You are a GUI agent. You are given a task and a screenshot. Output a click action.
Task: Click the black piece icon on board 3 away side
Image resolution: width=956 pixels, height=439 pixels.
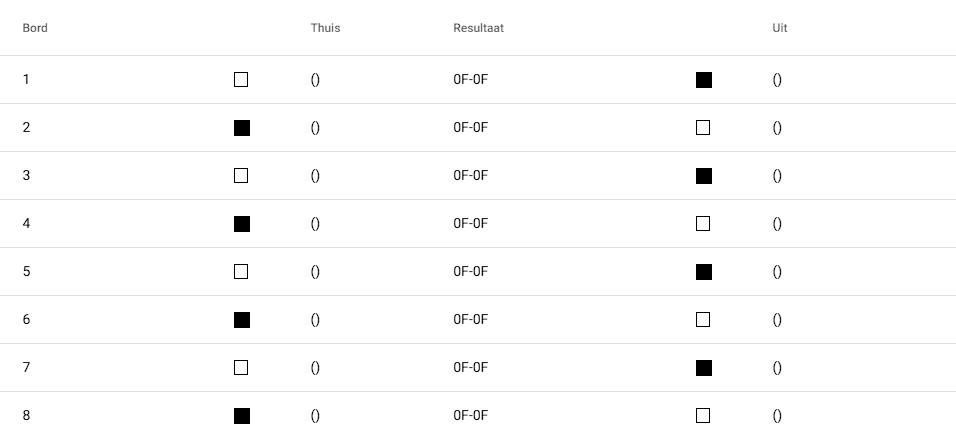[704, 176]
